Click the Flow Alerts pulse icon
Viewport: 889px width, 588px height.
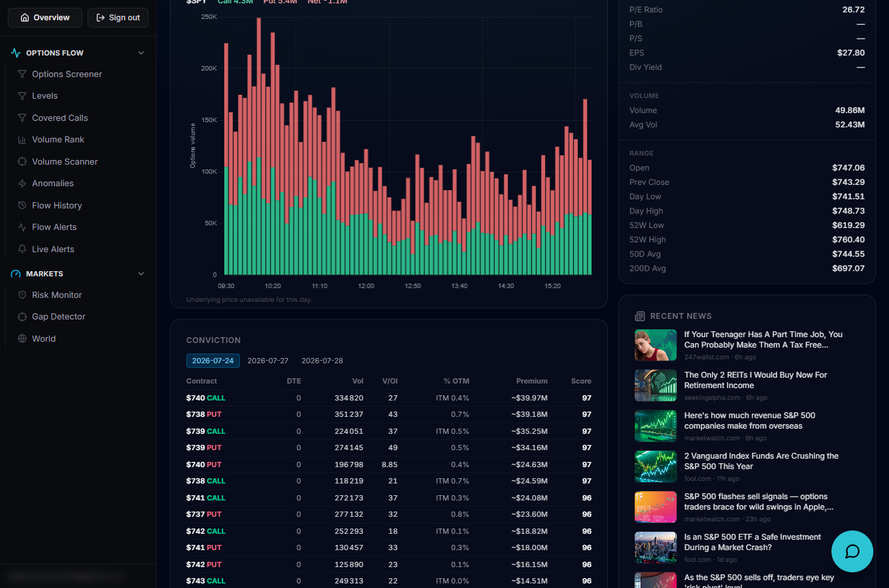[x=22, y=227]
